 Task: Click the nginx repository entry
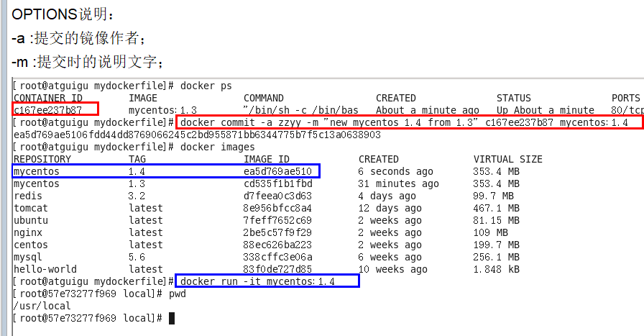tap(27, 232)
